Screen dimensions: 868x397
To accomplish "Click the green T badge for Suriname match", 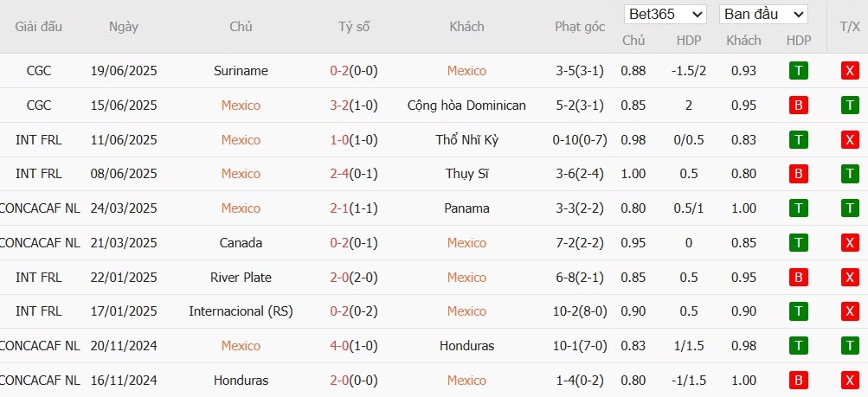I will (798, 71).
